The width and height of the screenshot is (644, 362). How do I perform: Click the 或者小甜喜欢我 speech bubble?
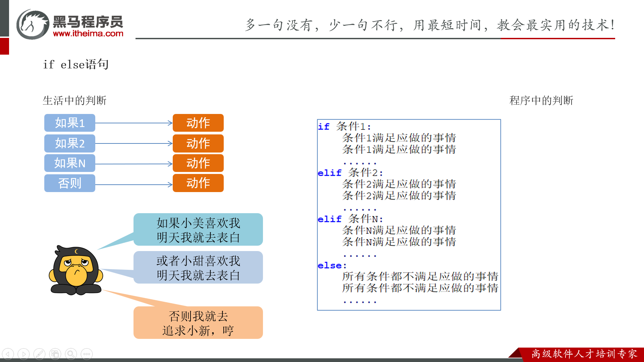tap(198, 268)
